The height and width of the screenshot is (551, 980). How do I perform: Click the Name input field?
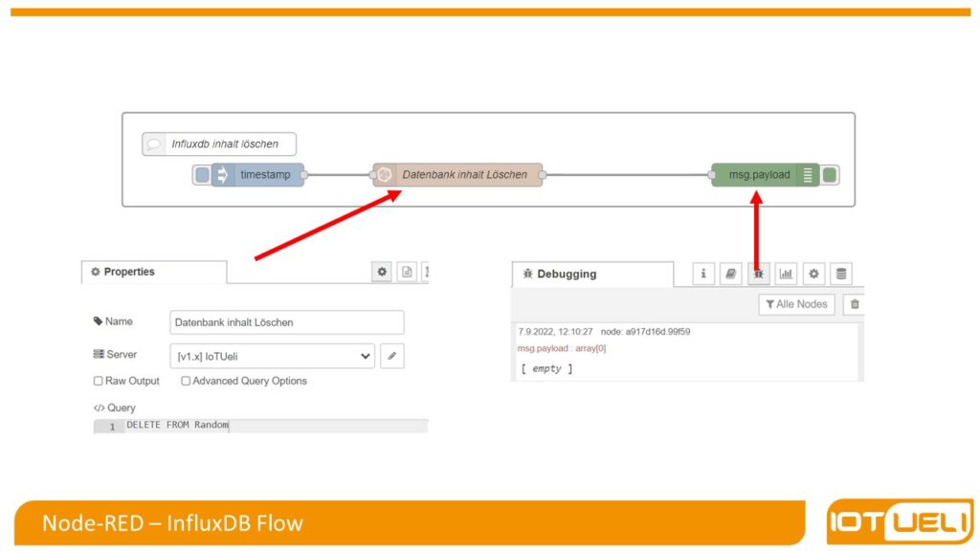point(286,322)
